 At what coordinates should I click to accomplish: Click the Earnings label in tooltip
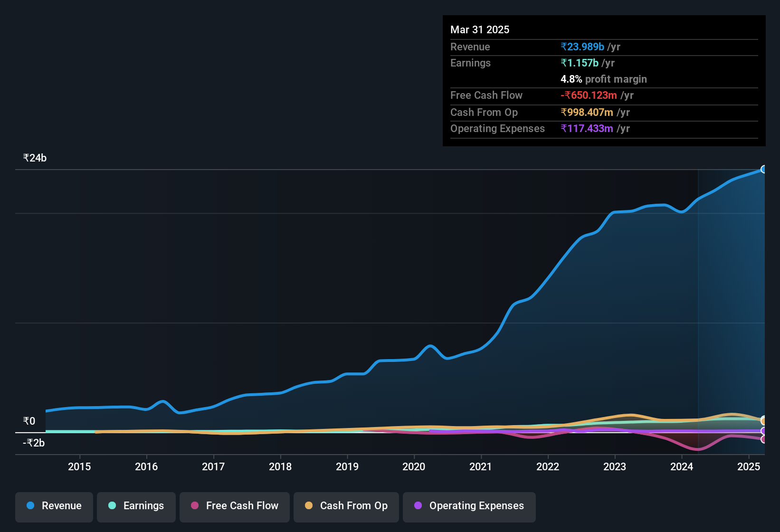(470, 63)
